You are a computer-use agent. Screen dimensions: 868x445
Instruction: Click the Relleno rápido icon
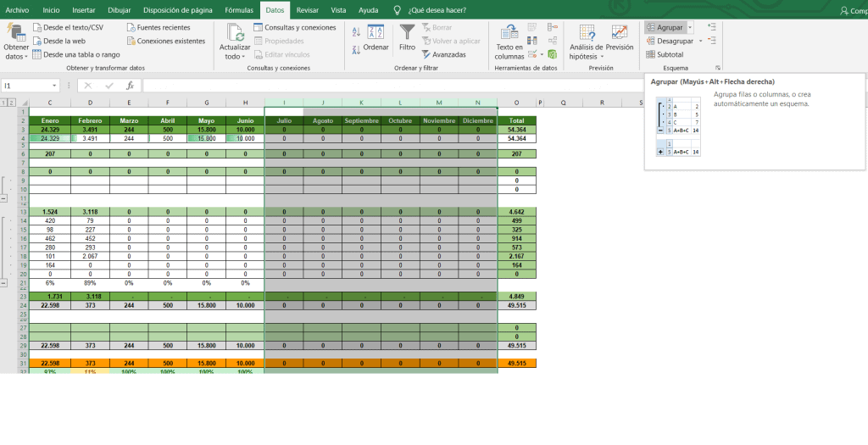point(532,27)
